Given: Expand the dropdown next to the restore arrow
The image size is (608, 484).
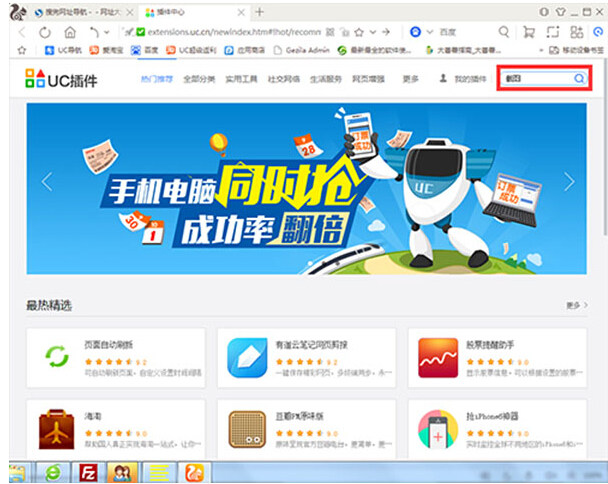Looking at the screenshot, I should [x=107, y=32].
